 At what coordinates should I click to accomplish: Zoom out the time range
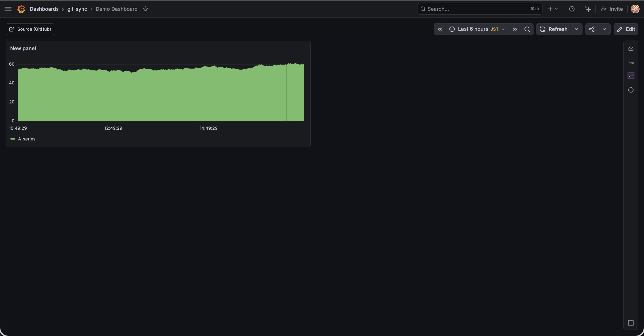527,29
